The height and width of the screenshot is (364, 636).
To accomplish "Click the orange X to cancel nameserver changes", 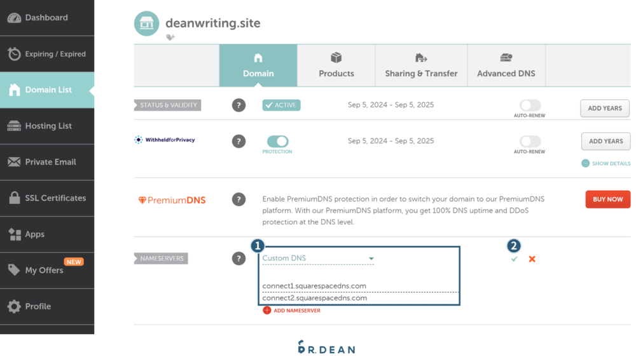I will click(x=532, y=259).
